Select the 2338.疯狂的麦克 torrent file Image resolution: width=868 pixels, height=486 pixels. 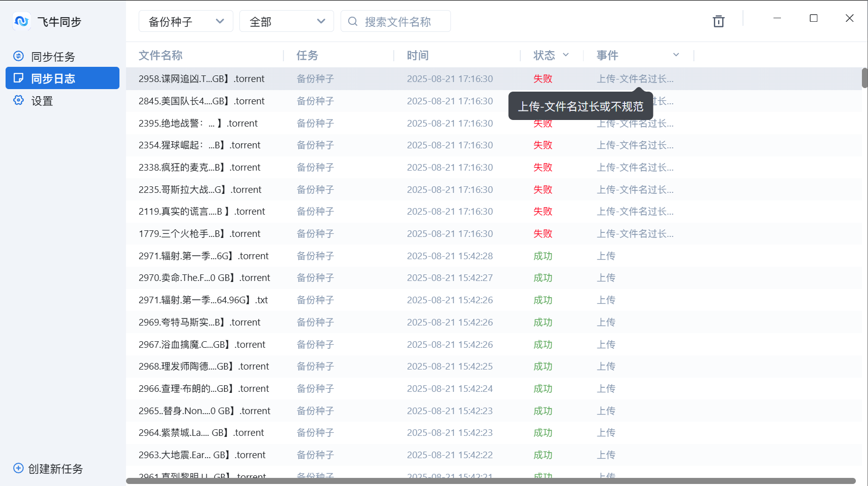point(199,167)
